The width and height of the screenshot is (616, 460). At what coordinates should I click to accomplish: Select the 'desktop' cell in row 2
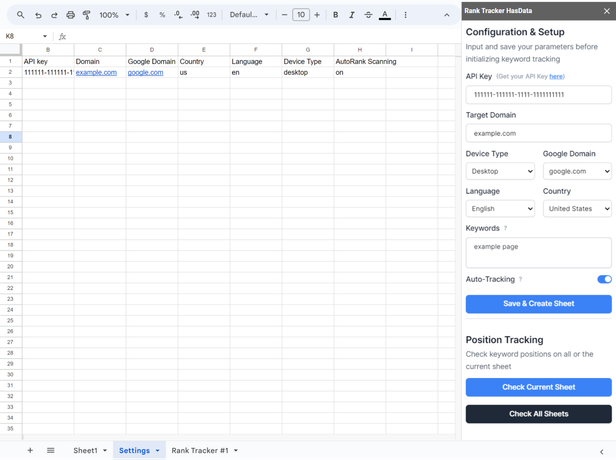click(308, 73)
